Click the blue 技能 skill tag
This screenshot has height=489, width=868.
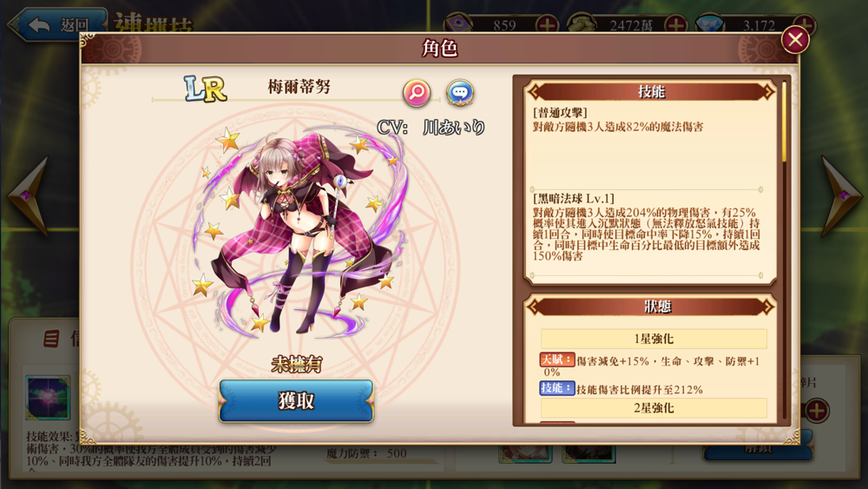pyautogui.click(x=557, y=388)
